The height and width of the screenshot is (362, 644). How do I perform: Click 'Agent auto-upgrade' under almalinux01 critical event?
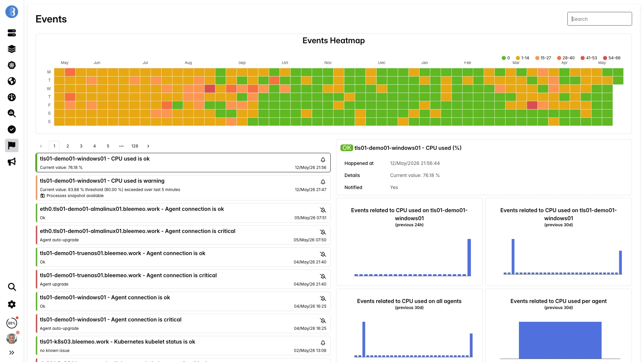[x=59, y=240]
